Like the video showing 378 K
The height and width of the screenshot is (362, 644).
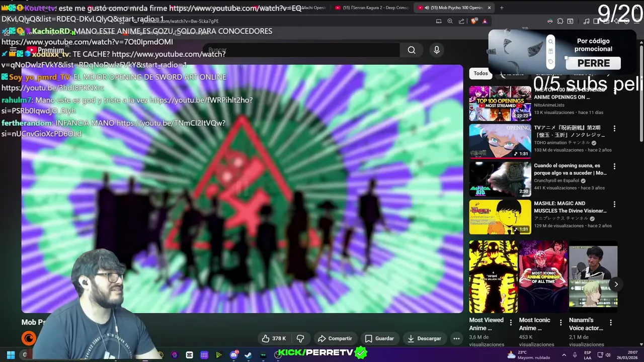pos(273,338)
